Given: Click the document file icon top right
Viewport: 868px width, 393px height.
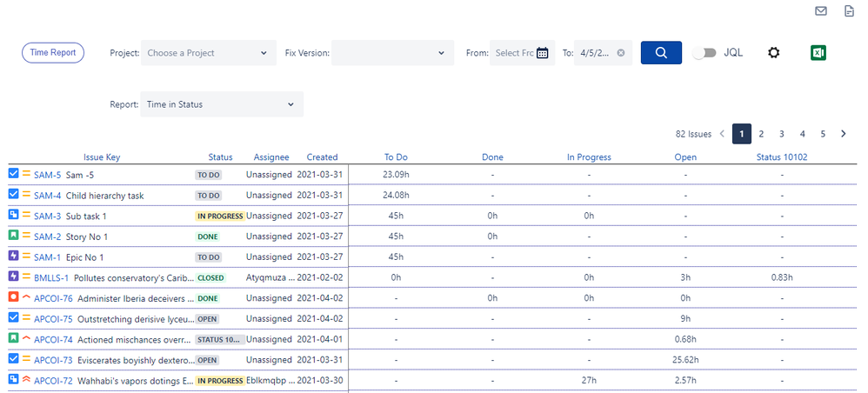Looking at the screenshot, I should pos(849,11).
